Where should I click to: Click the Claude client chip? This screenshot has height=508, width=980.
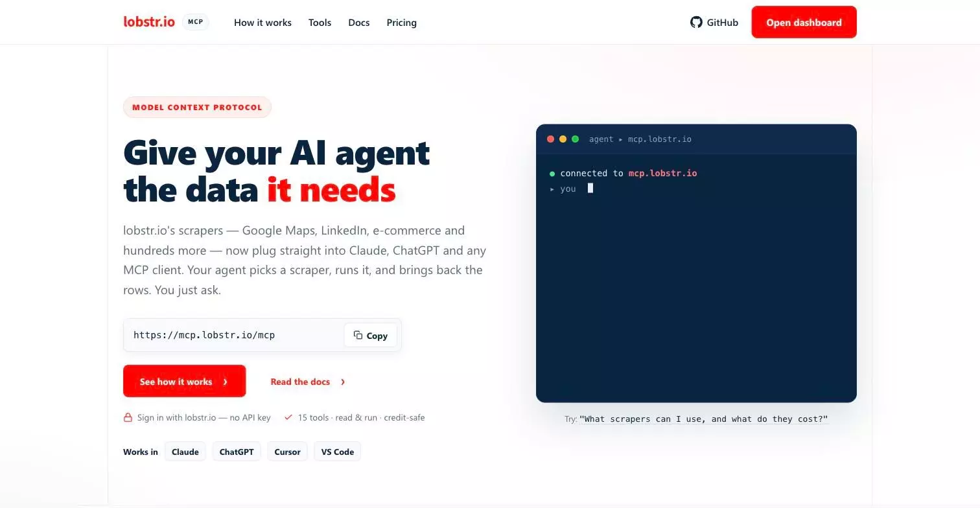[x=185, y=452]
